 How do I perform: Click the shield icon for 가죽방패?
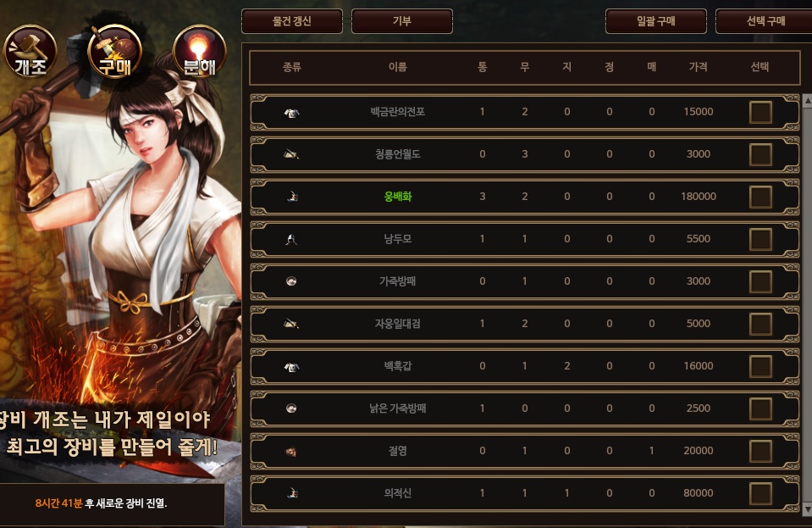tap(291, 281)
